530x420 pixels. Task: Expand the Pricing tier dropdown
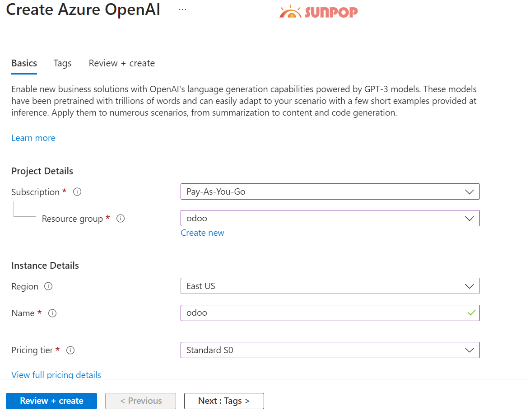click(470, 350)
